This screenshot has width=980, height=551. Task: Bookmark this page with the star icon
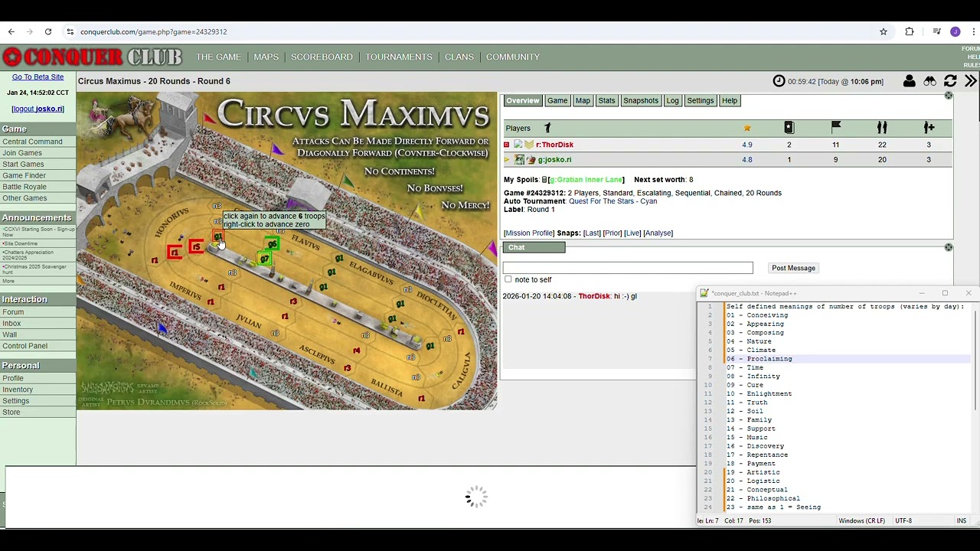(x=884, y=31)
